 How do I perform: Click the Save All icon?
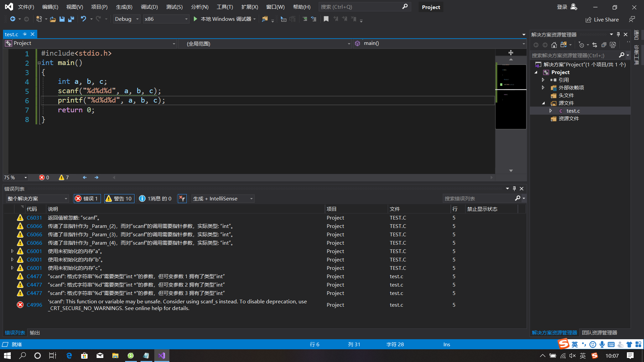(71, 19)
